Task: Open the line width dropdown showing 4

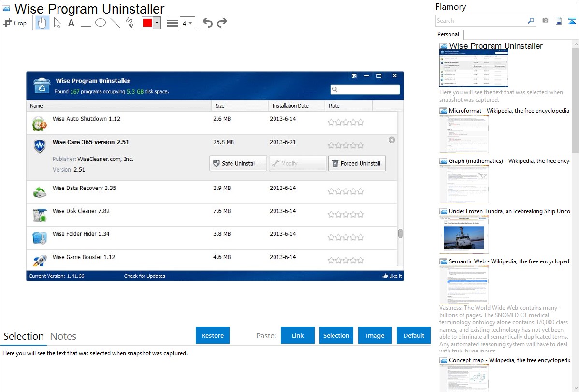Action: click(x=188, y=23)
